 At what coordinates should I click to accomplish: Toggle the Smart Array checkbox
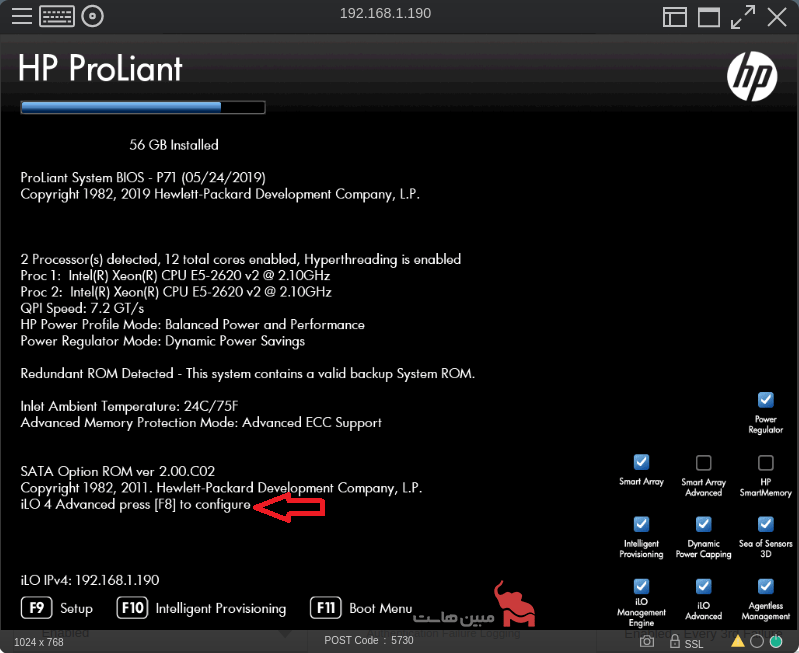click(641, 462)
